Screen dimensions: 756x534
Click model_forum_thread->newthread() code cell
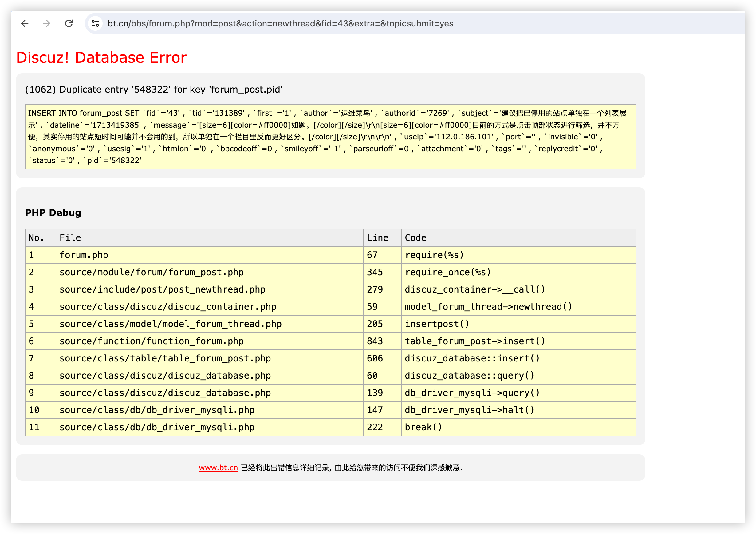pyautogui.click(x=519, y=307)
